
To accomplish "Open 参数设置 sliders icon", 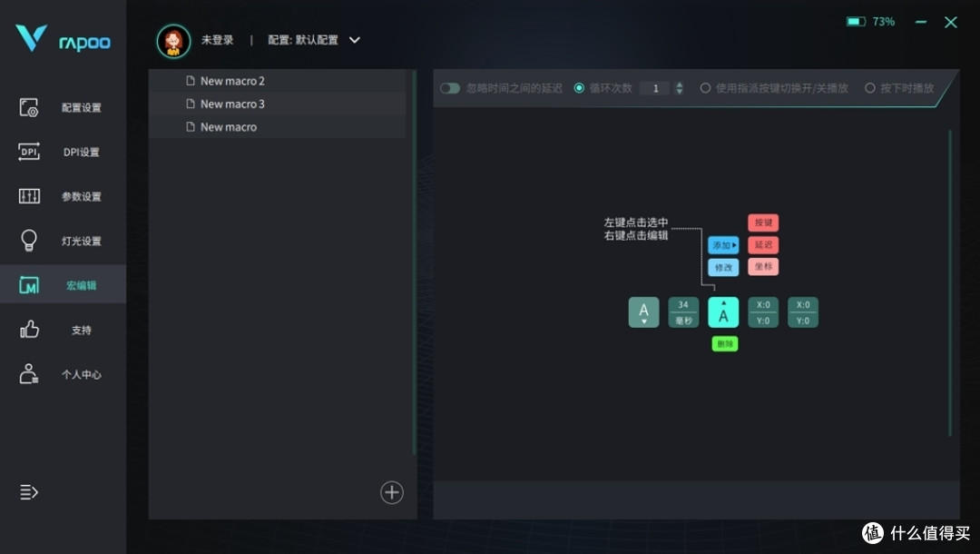I will 29,196.
